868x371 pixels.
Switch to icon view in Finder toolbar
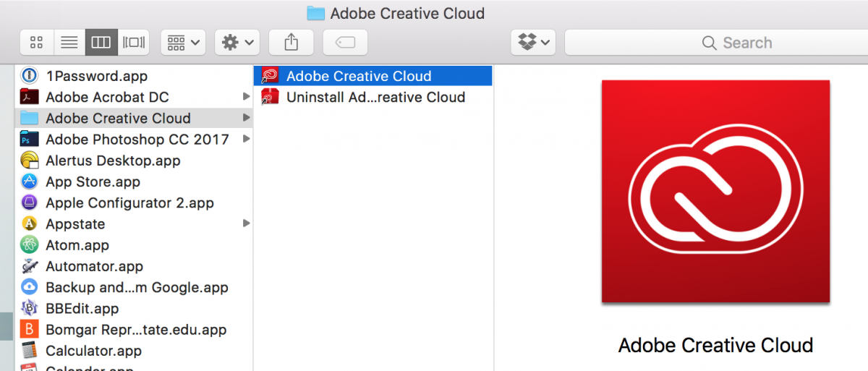[x=36, y=43]
